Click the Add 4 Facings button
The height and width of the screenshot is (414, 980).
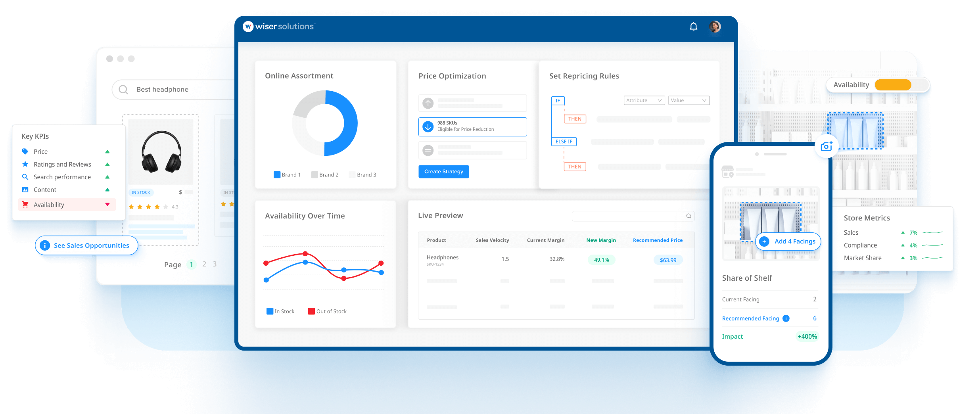[788, 241]
